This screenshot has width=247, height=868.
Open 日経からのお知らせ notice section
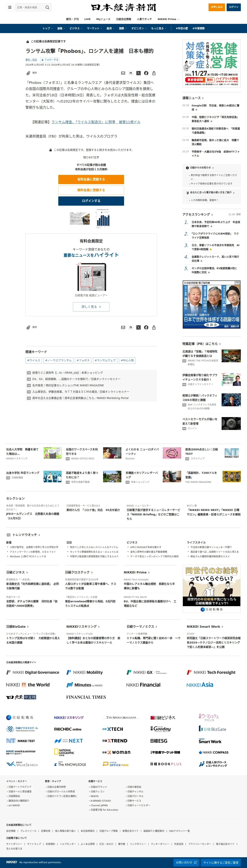tap(200, 168)
